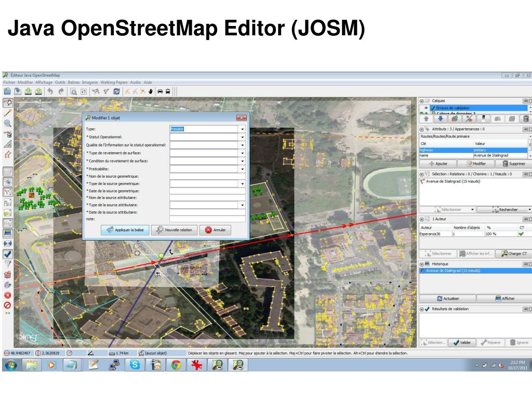Click the Actualiser history button

point(447,299)
